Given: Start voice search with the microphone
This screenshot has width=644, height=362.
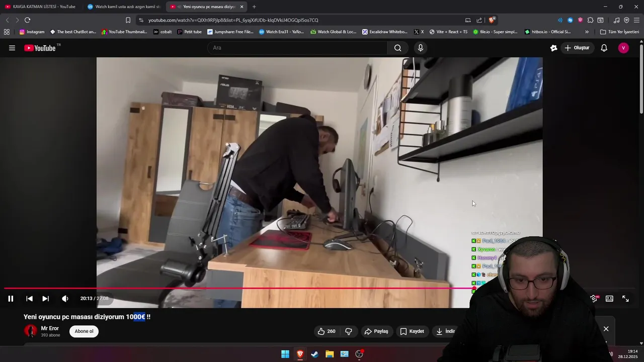Looking at the screenshot, I should (x=421, y=48).
